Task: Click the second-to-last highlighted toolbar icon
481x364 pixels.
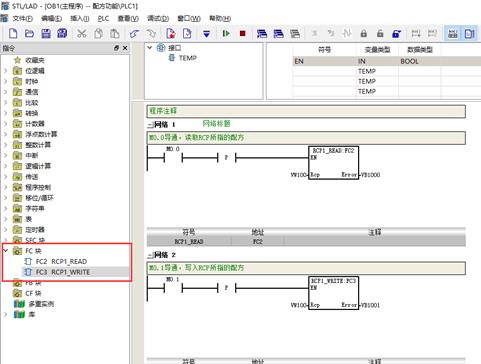Action: [453, 34]
